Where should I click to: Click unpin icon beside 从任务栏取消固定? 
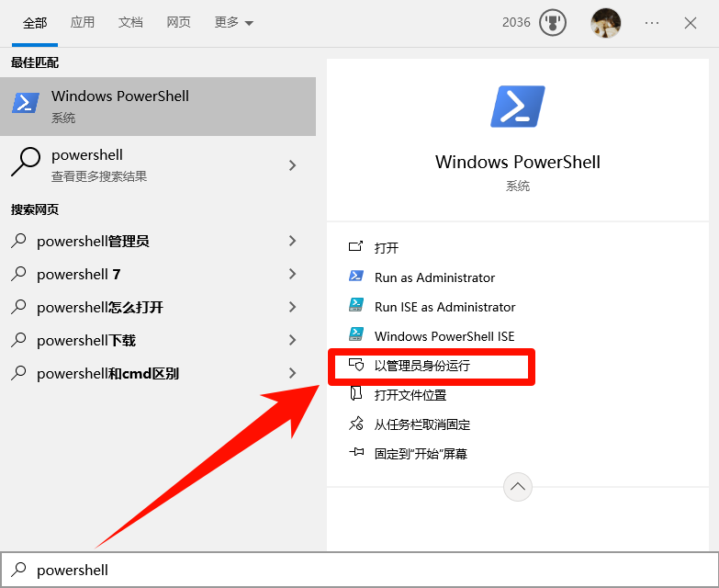click(x=356, y=423)
